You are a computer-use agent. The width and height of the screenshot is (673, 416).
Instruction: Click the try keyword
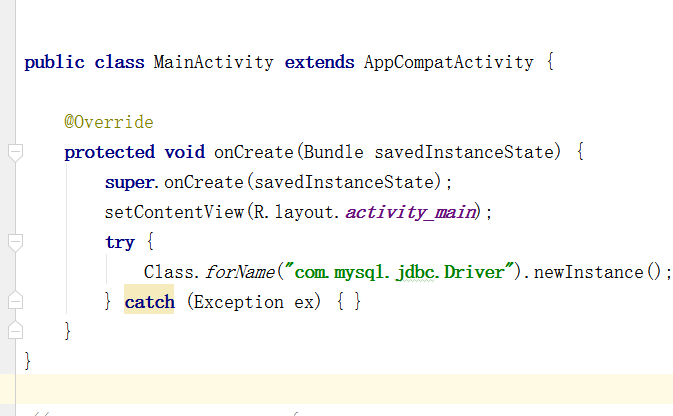pyautogui.click(x=120, y=243)
